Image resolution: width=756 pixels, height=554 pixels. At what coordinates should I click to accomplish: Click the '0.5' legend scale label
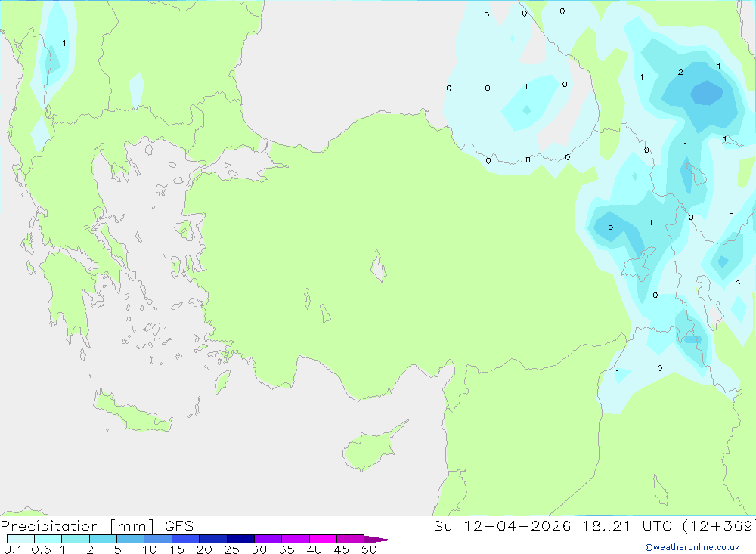click(x=41, y=549)
